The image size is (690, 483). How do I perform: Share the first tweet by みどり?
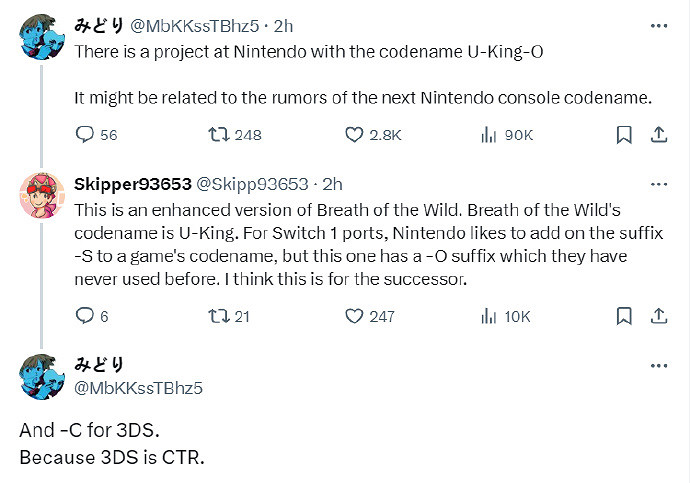point(659,134)
